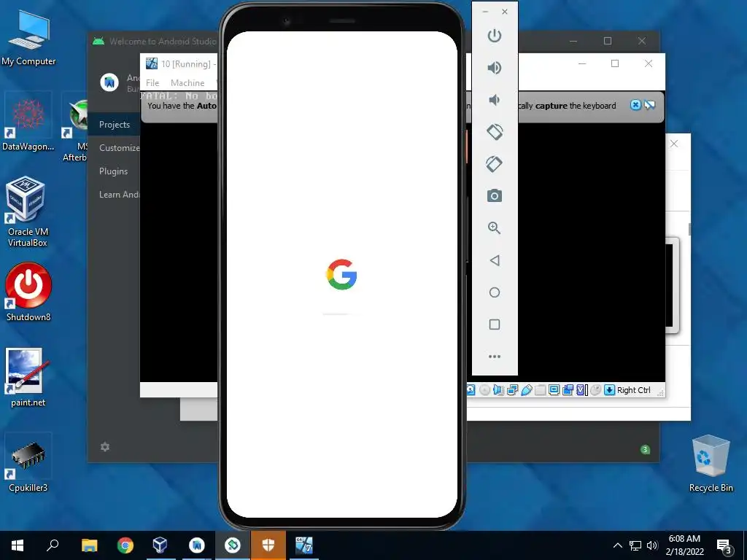Switch to VirtualBox via taskbar cube icon

(x=160, y=545)
